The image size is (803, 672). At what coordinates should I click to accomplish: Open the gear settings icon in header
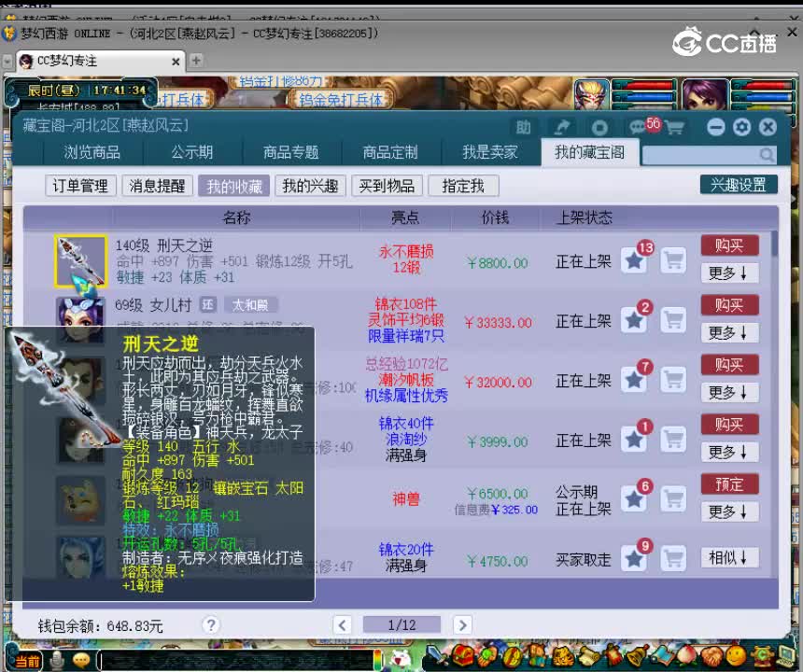tap(742, 127)
